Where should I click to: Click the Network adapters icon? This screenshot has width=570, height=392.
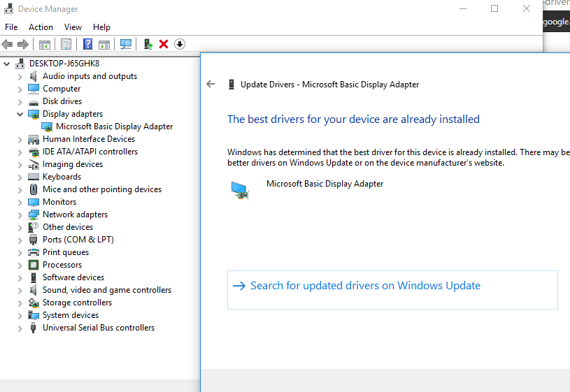tap(34, 215)
